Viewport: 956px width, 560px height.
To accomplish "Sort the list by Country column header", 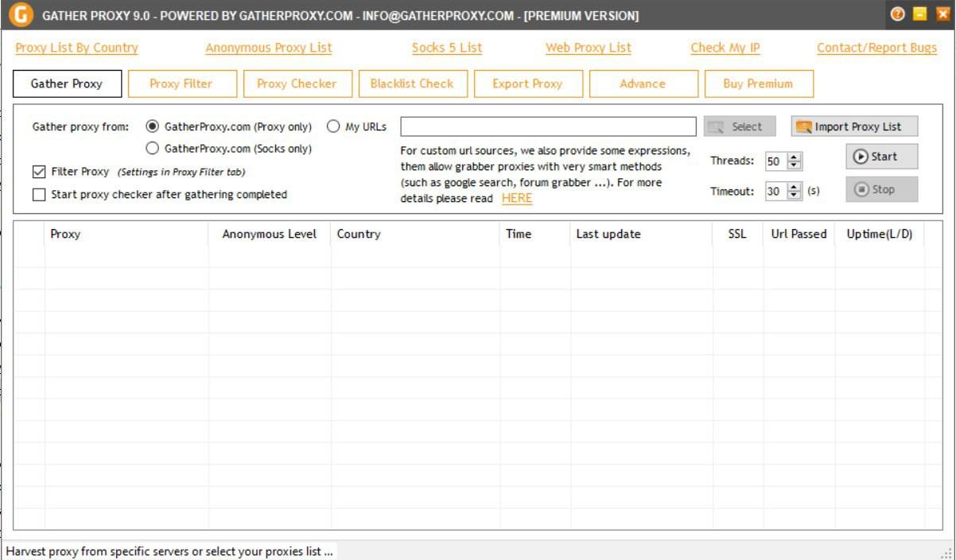I will tap(359, 234).
